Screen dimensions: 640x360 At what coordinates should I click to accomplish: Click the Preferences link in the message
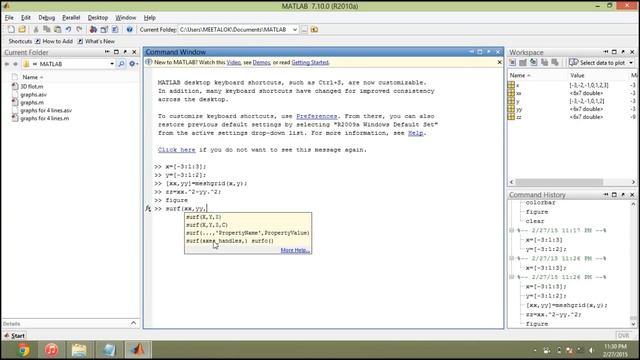(x=316, y=116)
